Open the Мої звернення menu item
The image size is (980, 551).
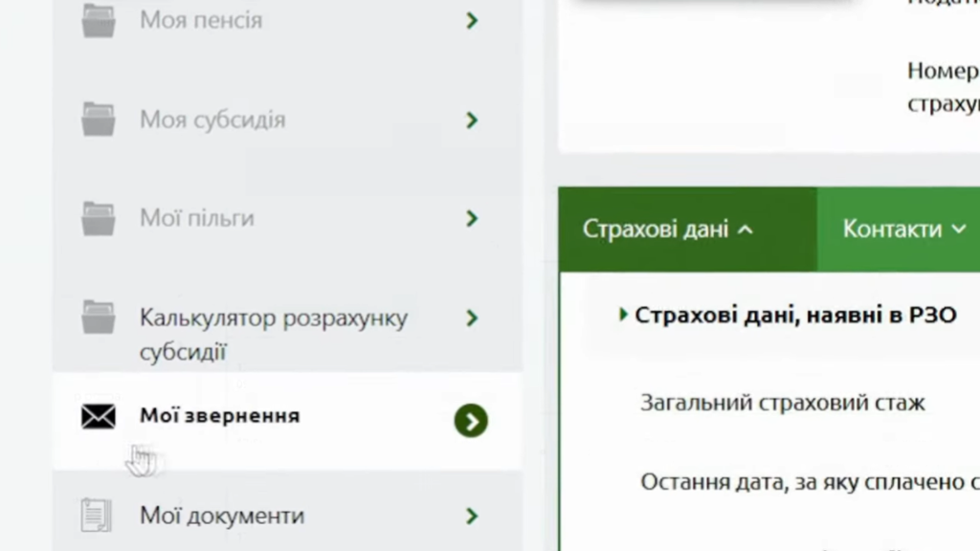pyautogui.click(x=220, y=416)
